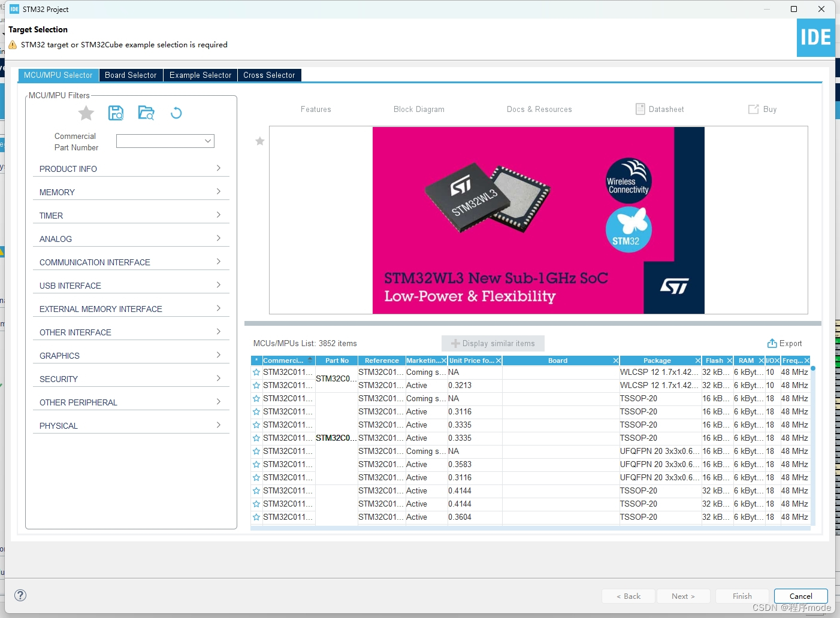
Task: Expand the SECURITY filter section
Action: 131,379
